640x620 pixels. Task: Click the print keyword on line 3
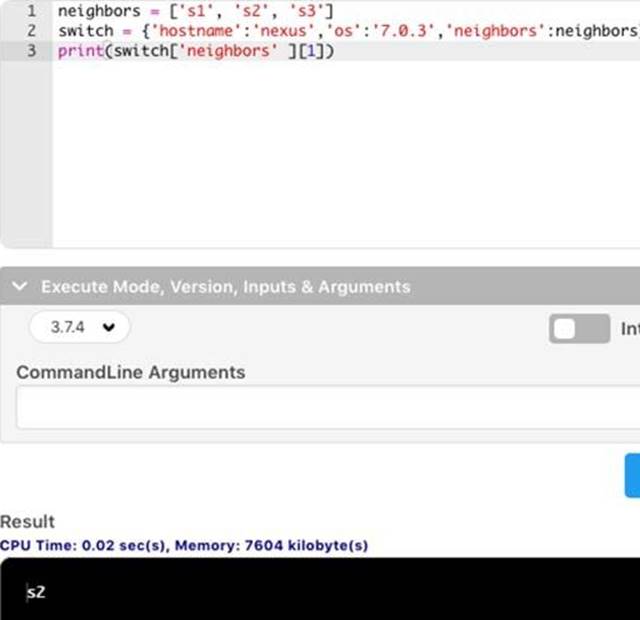pos(79,50)
